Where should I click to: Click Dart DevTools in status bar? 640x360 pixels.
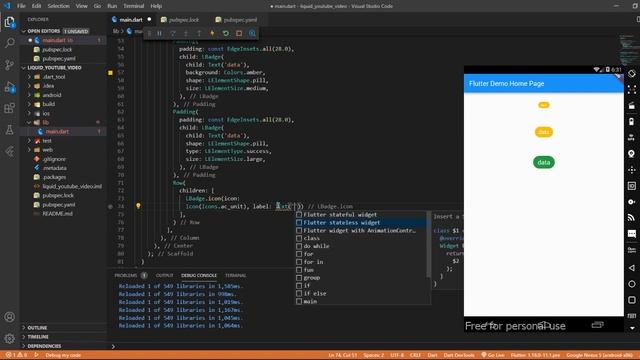459,355
